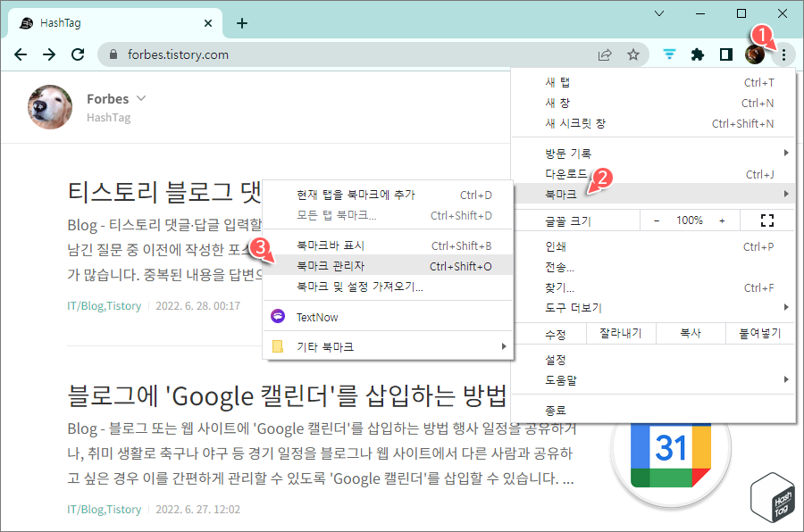Click the 2022. 6. 27. 12:02 date
The image size is (804, 532).
point(198,509)
